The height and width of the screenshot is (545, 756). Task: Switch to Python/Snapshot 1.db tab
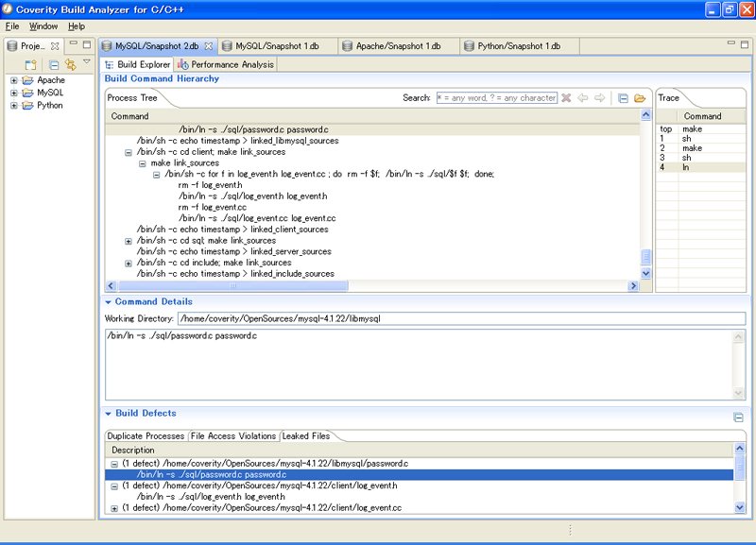(x=518, y=45)
